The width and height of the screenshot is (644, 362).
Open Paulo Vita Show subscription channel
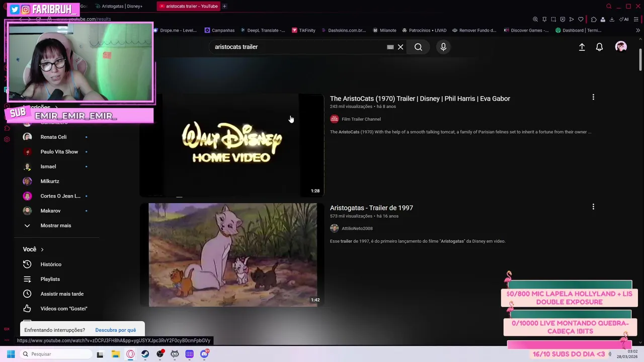point(59,151)
